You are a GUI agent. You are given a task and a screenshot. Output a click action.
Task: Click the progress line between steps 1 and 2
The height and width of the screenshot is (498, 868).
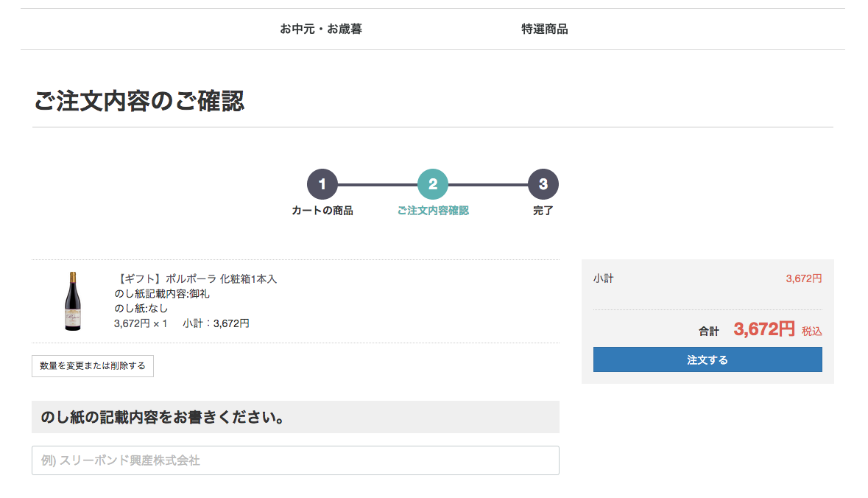point(378,184)
